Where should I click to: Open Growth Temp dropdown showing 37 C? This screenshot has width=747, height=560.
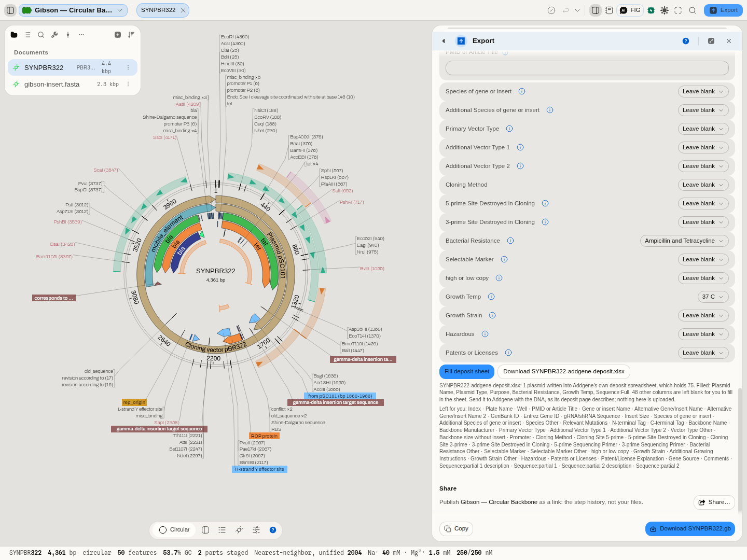pyautogui.click(x=713, y=297)
